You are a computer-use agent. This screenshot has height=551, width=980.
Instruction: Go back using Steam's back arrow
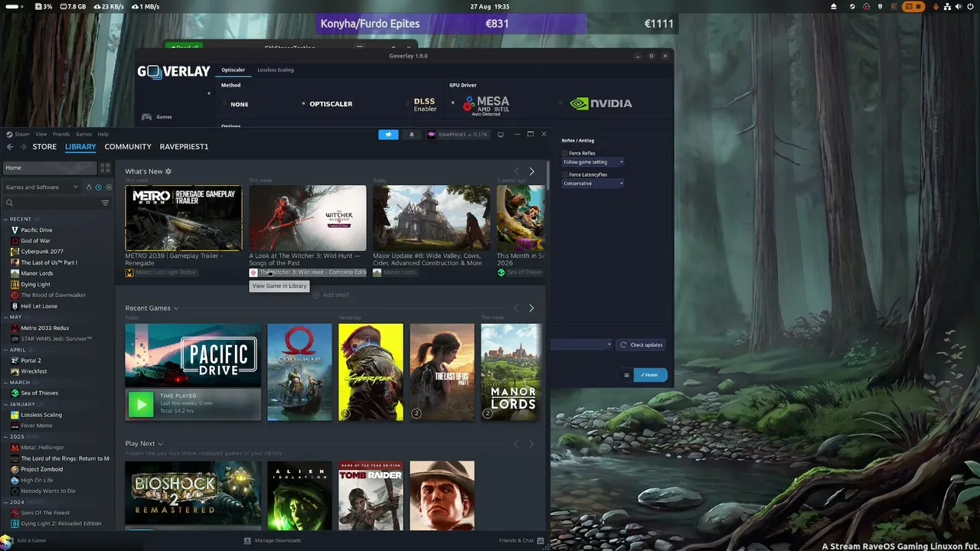click(10, 147)
